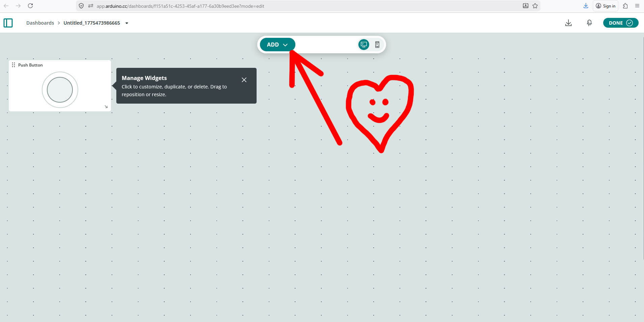
Task: Open the ADD widget dropdown
Action: point(277,45)
